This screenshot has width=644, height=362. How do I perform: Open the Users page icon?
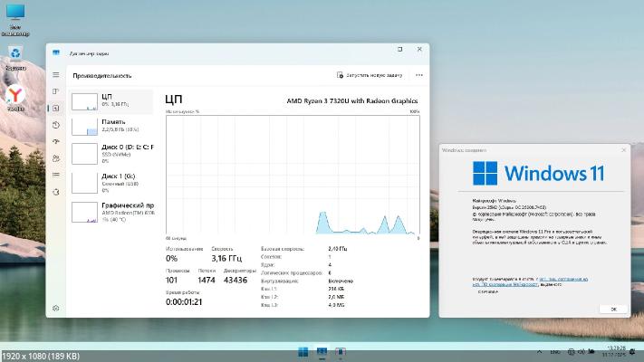(x=55, y=158)
